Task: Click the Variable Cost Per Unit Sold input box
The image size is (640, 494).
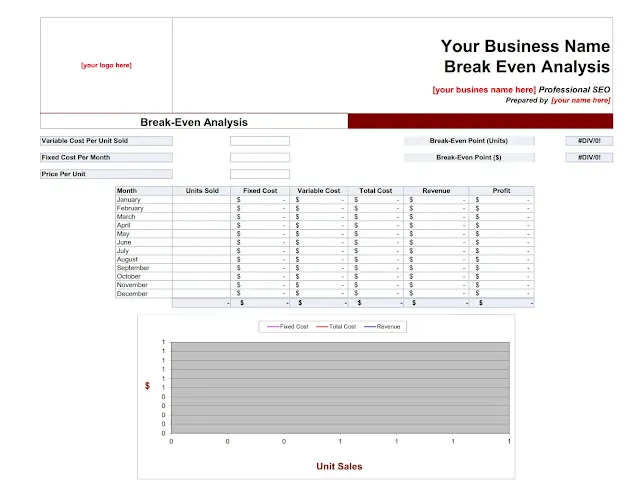Action: click(x=260, y=141)
